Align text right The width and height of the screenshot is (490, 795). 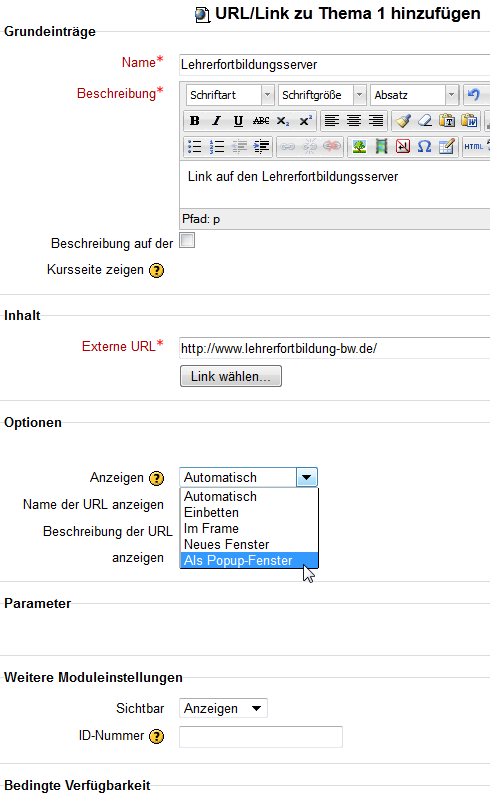click(376, 121)
